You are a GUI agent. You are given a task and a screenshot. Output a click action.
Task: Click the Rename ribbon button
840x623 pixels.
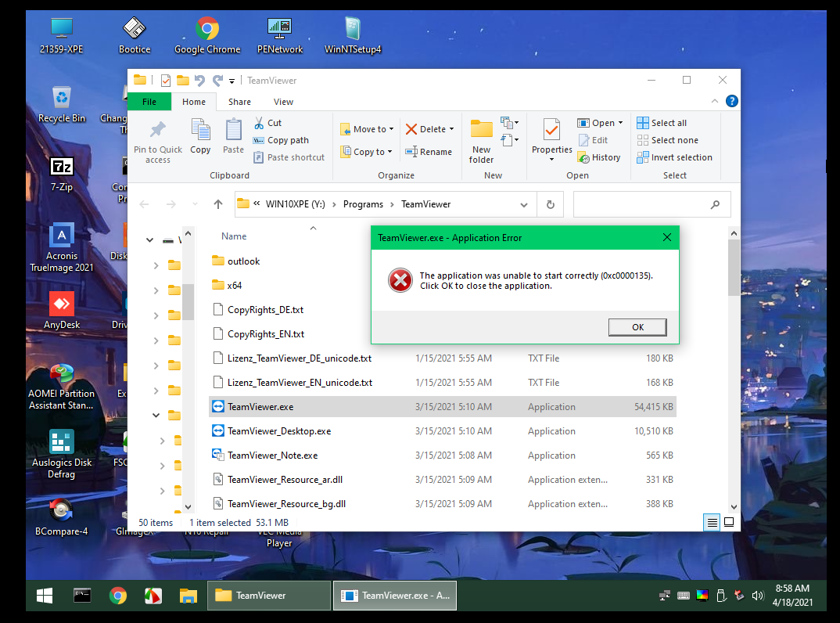click(429, 152)
